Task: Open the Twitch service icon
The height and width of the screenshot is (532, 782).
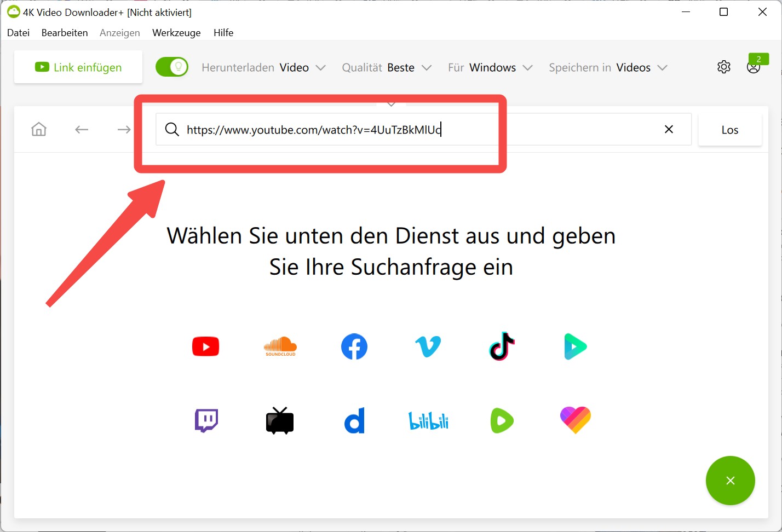Action: [206, 420]
